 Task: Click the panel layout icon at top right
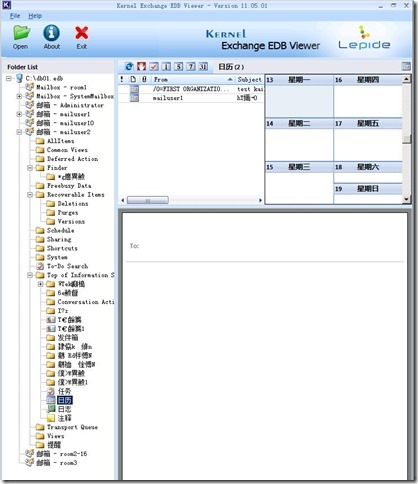(406, 66)
